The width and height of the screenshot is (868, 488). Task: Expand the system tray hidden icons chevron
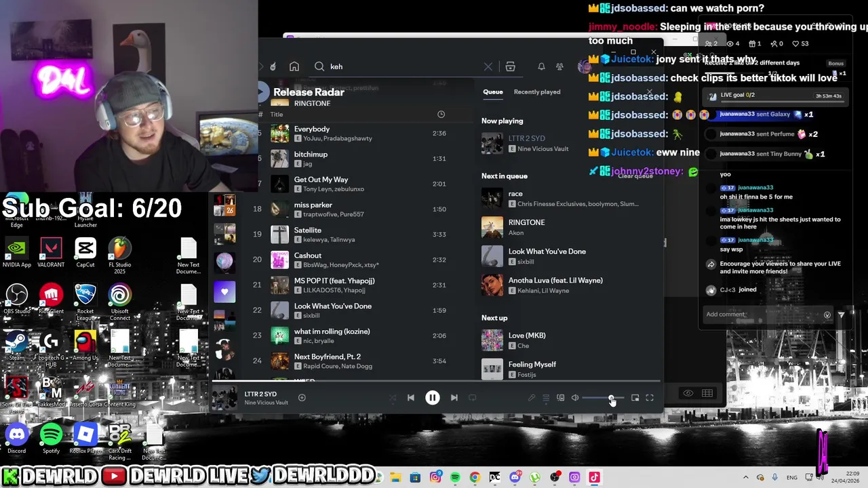tap(745, 477)
